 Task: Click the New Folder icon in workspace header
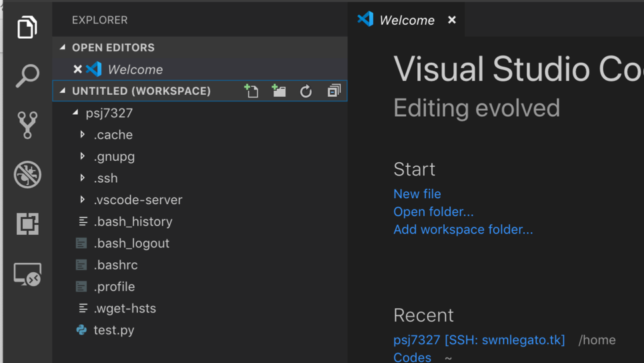pos(279,91)
